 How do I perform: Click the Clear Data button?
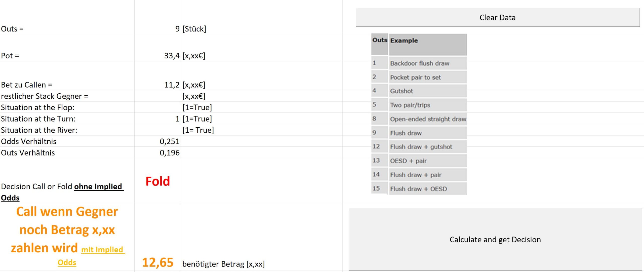(498, 17)
